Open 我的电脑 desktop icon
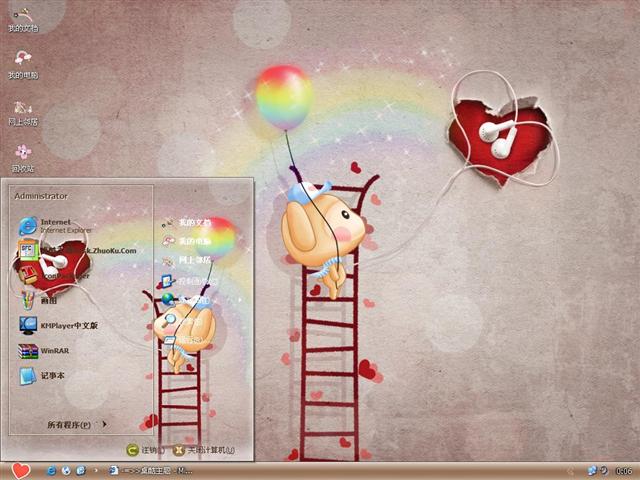 [23, 64]
